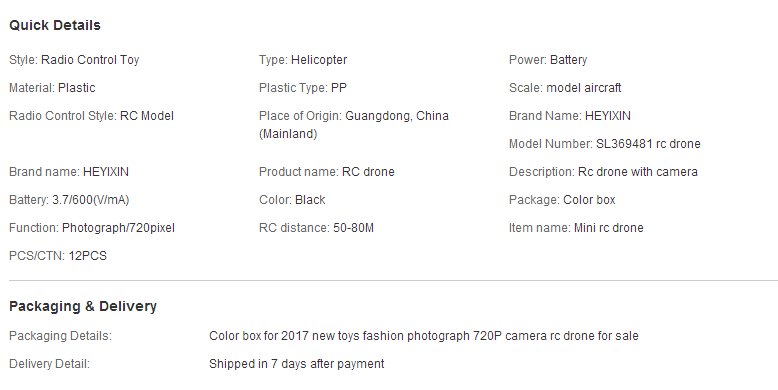Image resolution: width=778 pixels, height=390 pixels.
Task: Select the Radio Control Style RC Model text
Action: [x=91, y=116]
